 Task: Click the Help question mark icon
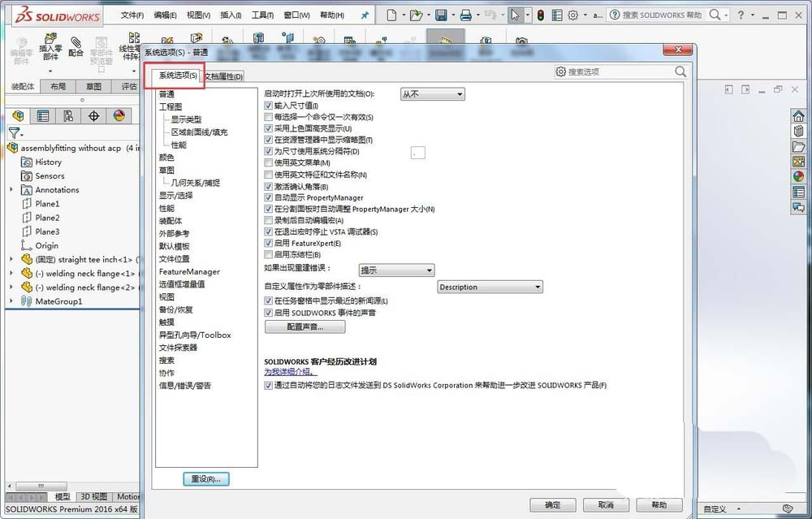tap(741, 15)
